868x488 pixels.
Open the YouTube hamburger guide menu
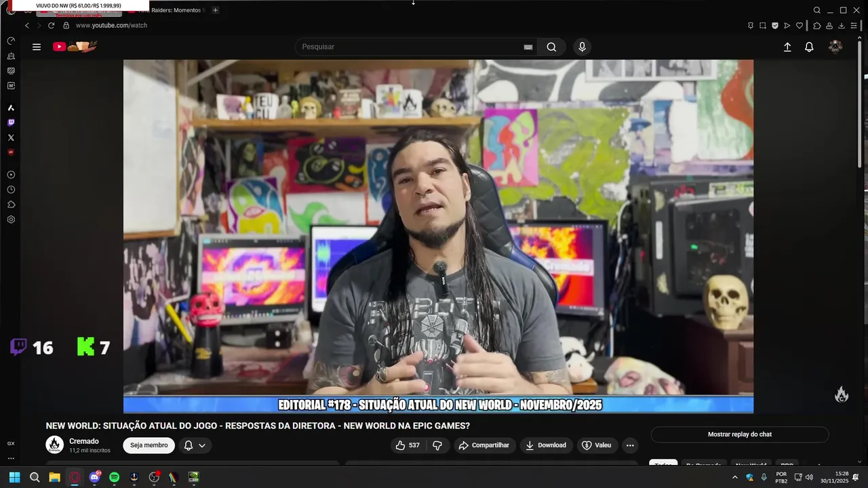(37, 47)
